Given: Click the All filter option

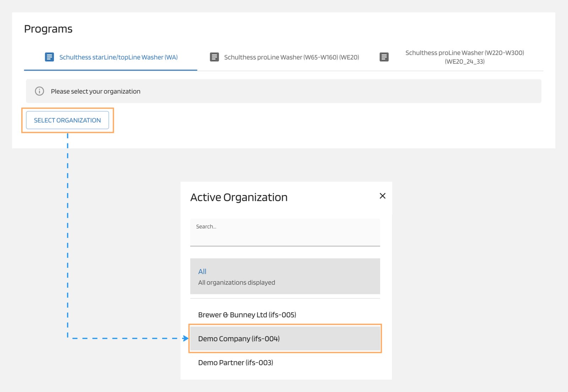Looking at the screenshot, I should pos(202,271).
